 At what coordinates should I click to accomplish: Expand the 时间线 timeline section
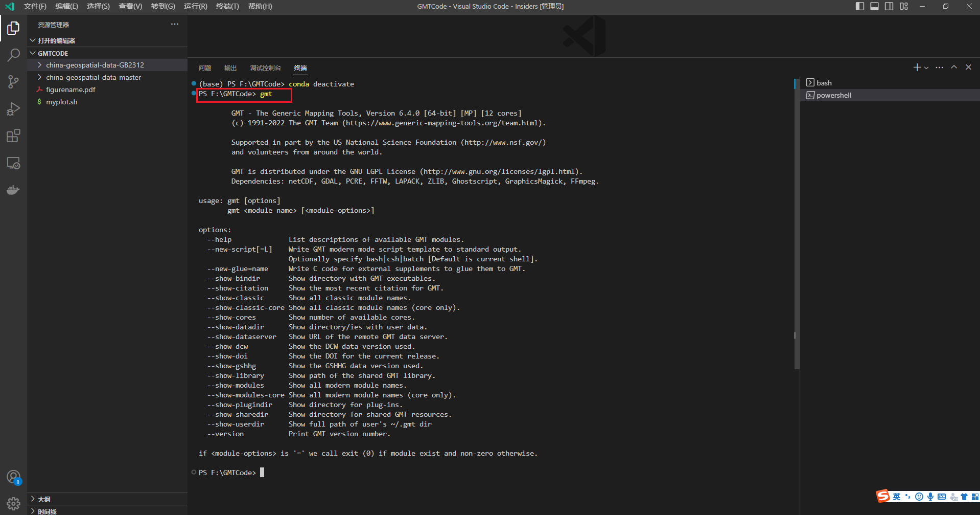tap(107, 511)
